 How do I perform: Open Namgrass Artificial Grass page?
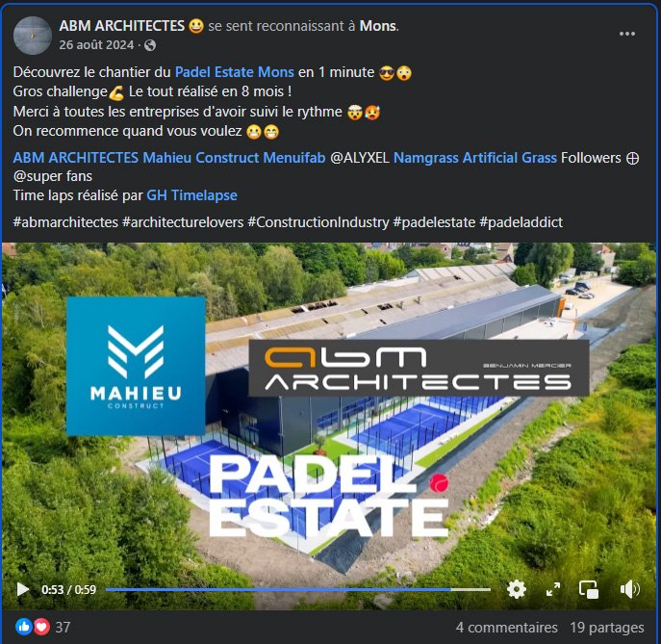coord(475,158)
